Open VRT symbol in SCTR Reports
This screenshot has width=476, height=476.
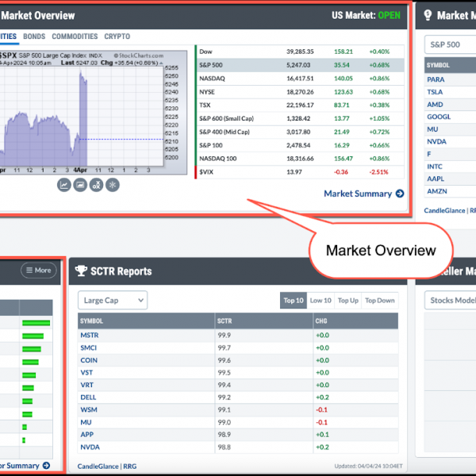click(x=86, y=385)
